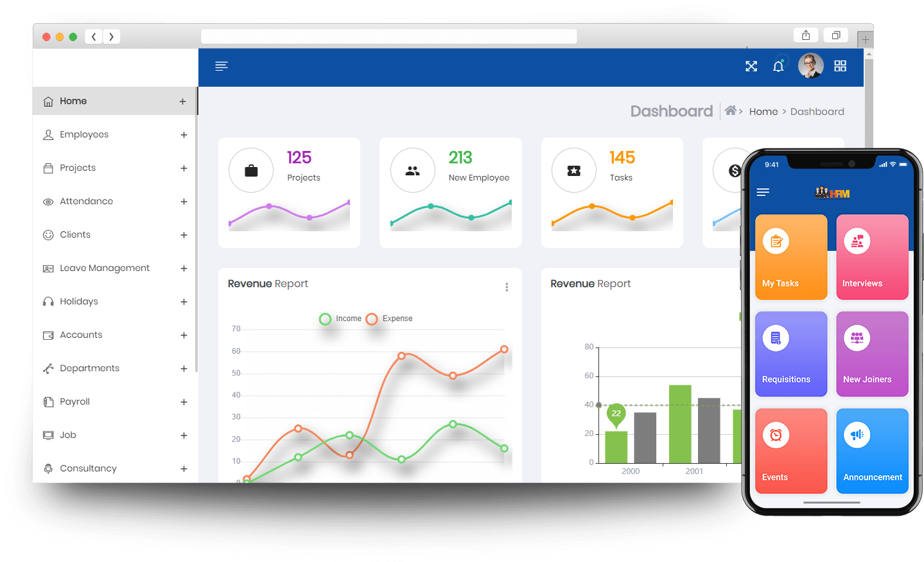
Task: Click the user profile avatar photo
Action: [x=810, y=66]
